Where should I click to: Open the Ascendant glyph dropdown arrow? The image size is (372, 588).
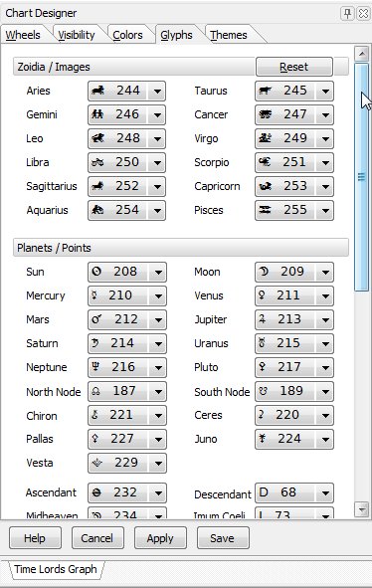pyautogui.click(x=158, y=493)
